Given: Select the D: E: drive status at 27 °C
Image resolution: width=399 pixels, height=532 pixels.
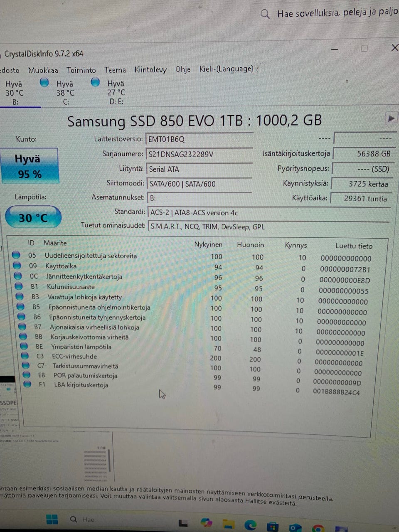Looking at the screenshot, I should click(116, 92).
